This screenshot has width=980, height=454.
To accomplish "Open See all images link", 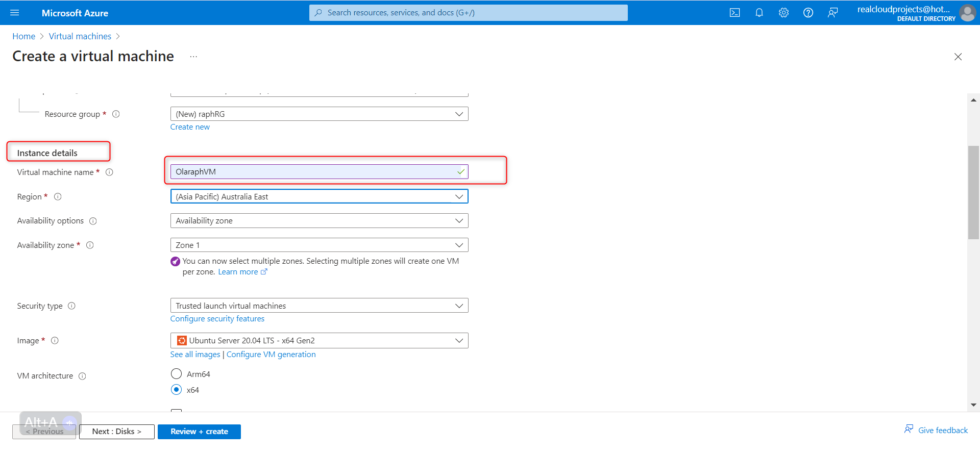I will click(x=195, y=355).
